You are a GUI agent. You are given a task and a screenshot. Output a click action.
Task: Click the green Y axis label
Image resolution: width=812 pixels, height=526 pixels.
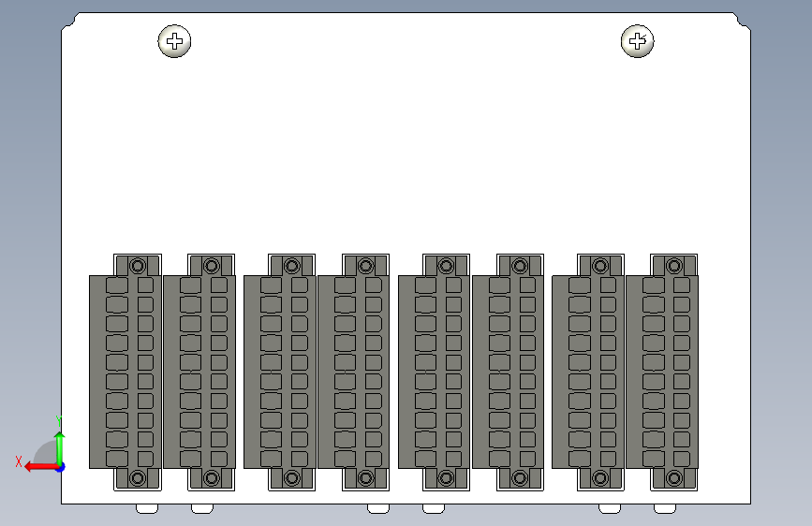(x=59, y=421)
